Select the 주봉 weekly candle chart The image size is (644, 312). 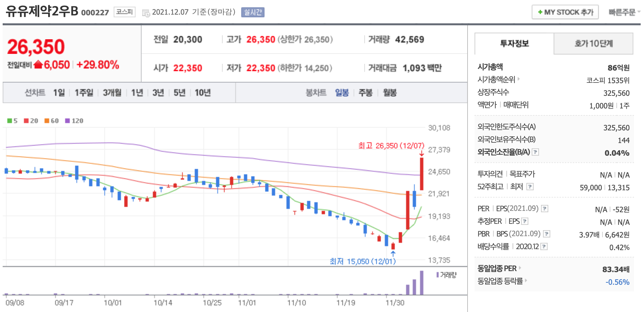(x=366, y=92)
